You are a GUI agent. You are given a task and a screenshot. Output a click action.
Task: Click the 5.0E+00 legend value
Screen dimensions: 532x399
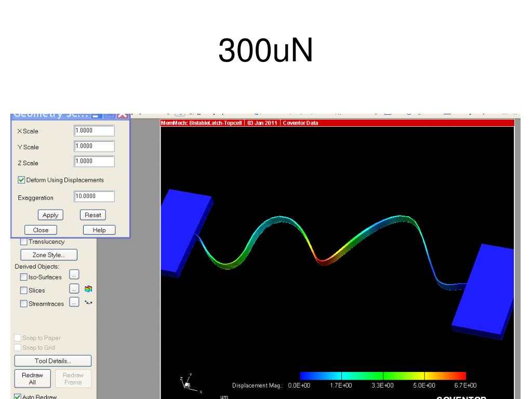424,385
